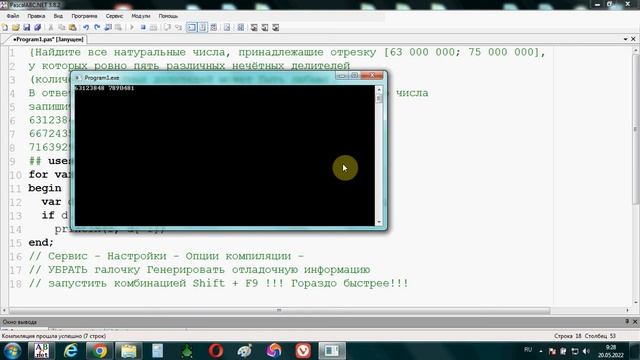Click the comment line Сервис – Настройки
The width and height of the screenshot is (640, 360).
tap(166, 256)
